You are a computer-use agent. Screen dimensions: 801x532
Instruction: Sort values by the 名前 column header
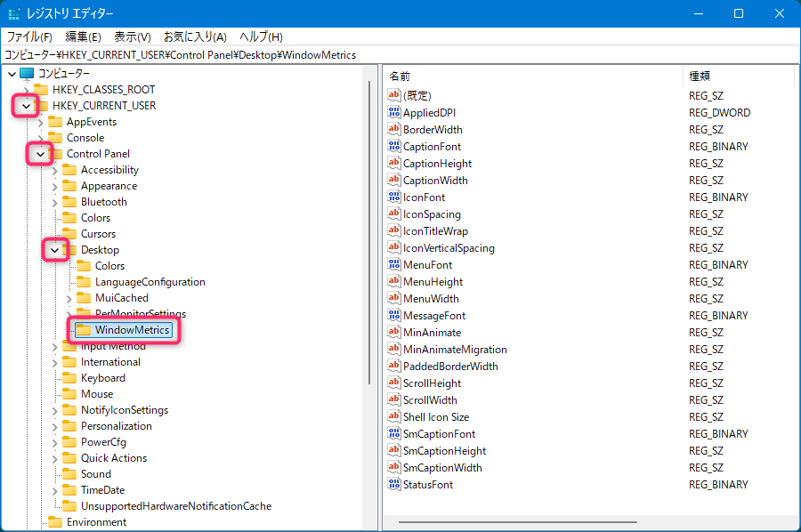tap(534, 77)
